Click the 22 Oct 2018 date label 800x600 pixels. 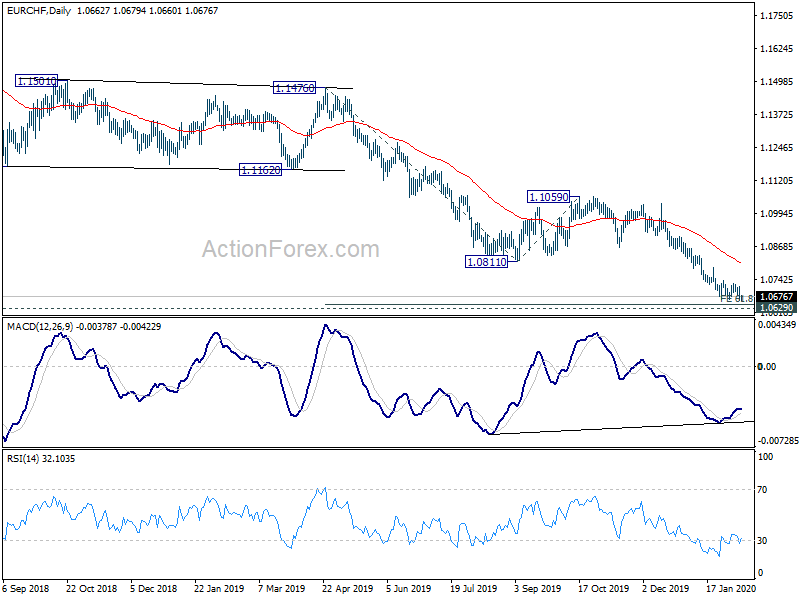[91, 589]
